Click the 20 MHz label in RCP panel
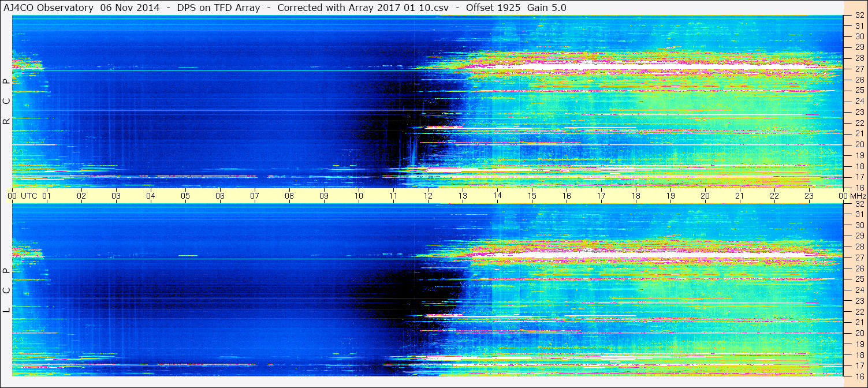Screen dimensions: 868x388 coord(859,144)
